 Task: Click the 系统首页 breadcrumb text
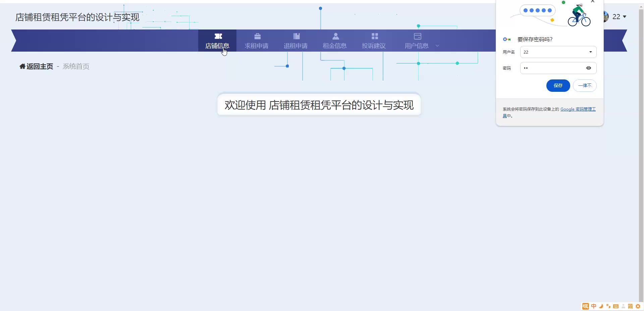(76, 66)
